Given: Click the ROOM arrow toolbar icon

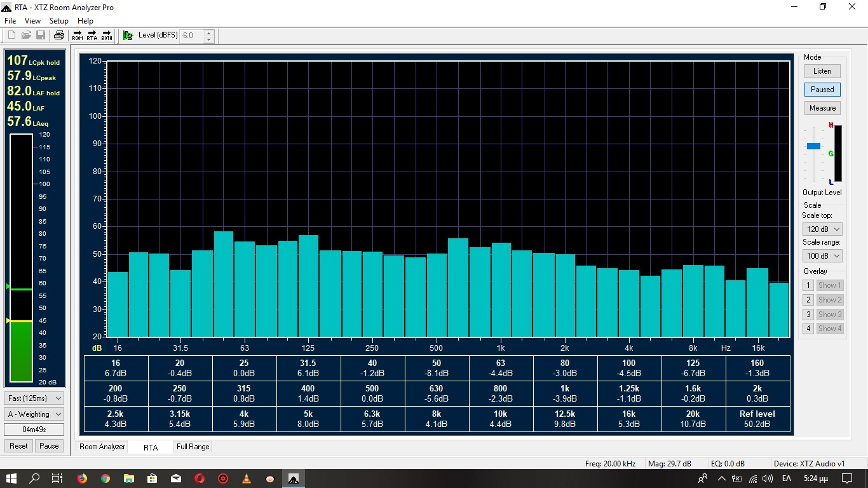Looking at the screenshot, I should coord(78,36).
